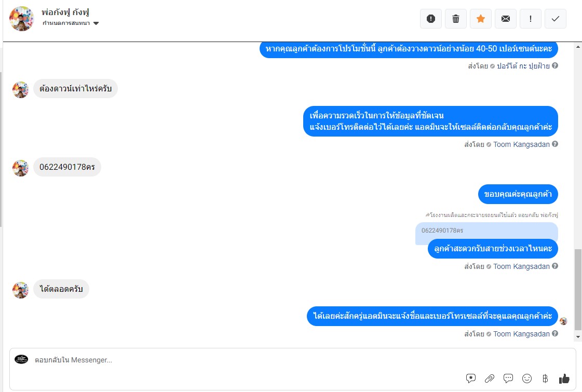Open the emoji picker smiley
This screenshot has height=392, width=582.
(x=526, y=379)
